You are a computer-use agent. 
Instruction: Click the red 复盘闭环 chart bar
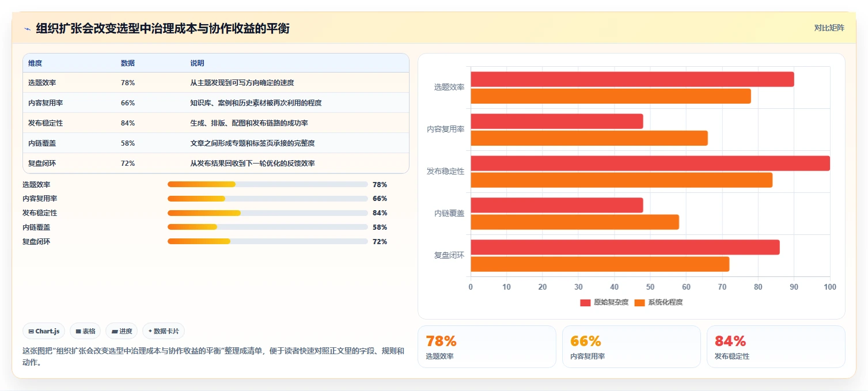pos(626,248)
